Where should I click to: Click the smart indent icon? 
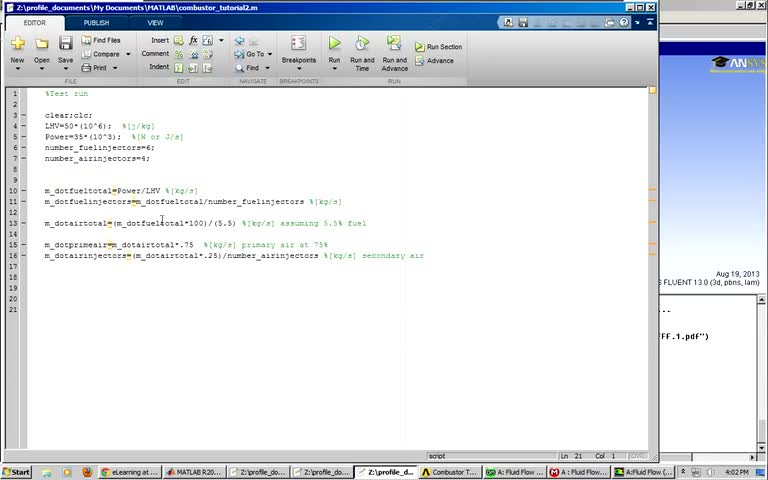coord(179,68)
